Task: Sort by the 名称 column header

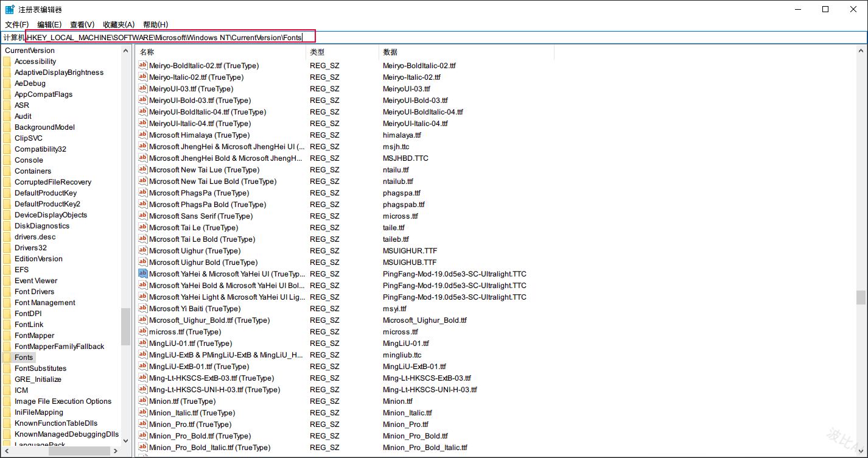Action: pyautogui.click(x=220, y=52)
